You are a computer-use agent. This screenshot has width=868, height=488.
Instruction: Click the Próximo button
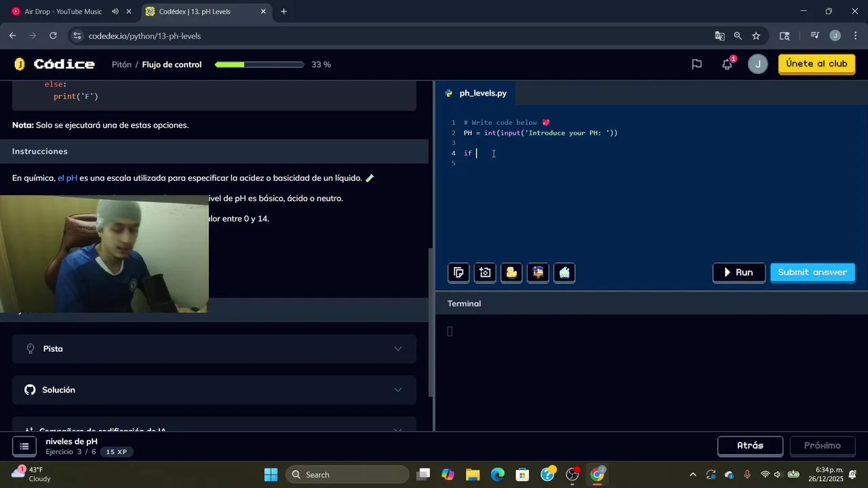coord(822,446)
